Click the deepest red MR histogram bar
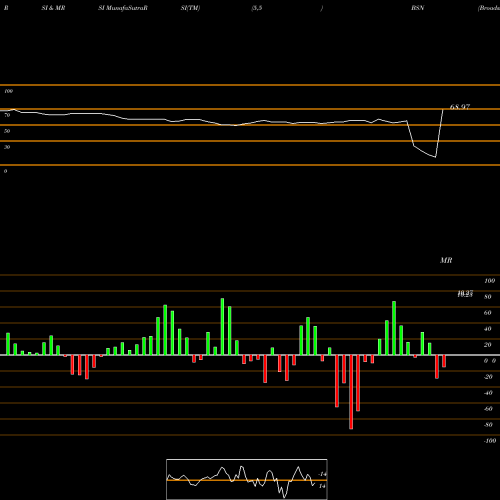 click(351, 392)
